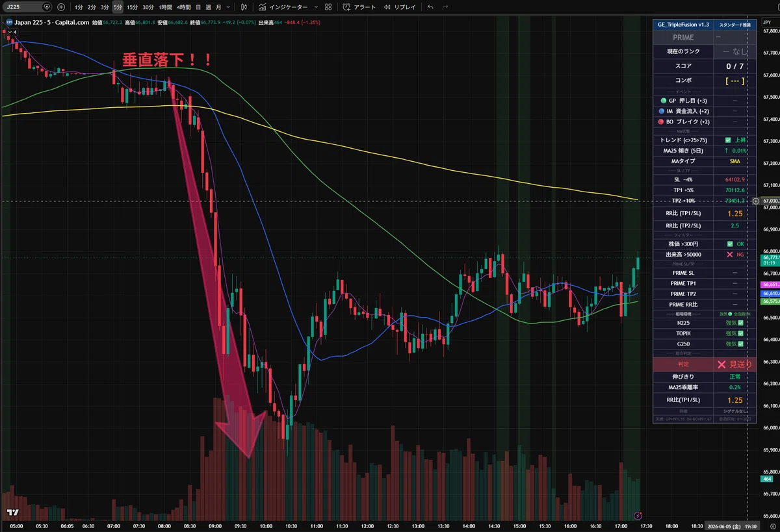The image size is (780, 532).
Task: Click the TradingView logo on the chart
Action: 12,512
